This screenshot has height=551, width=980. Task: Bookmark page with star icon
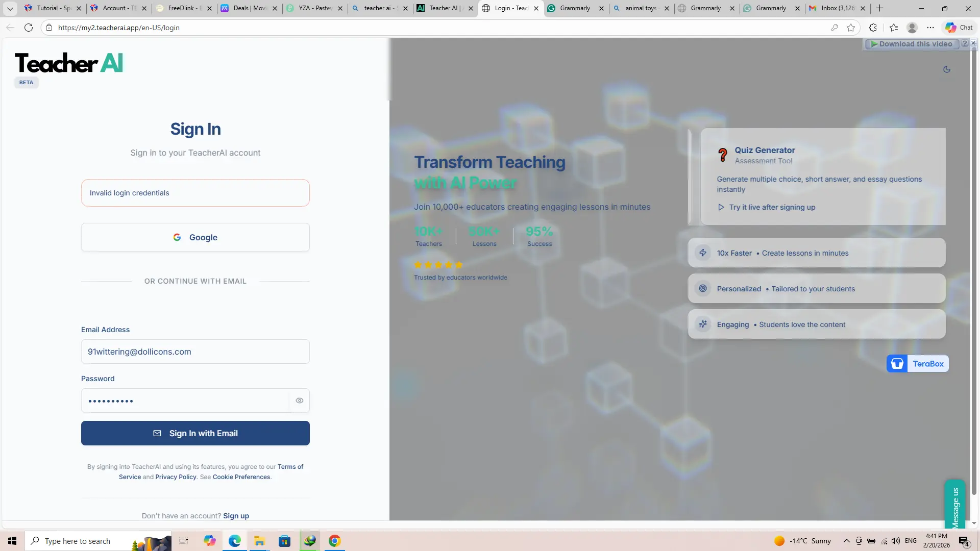click(851, 28)
